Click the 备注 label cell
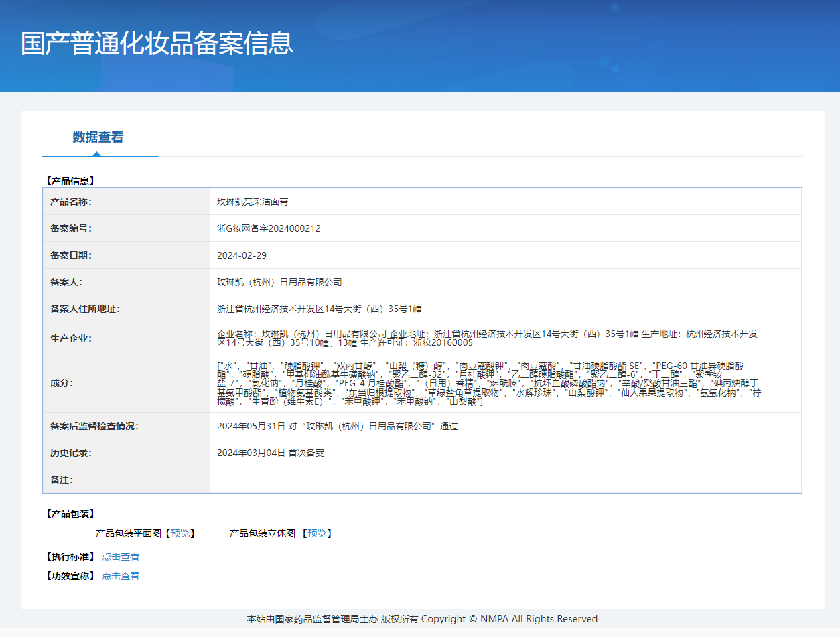 (127, 480)
